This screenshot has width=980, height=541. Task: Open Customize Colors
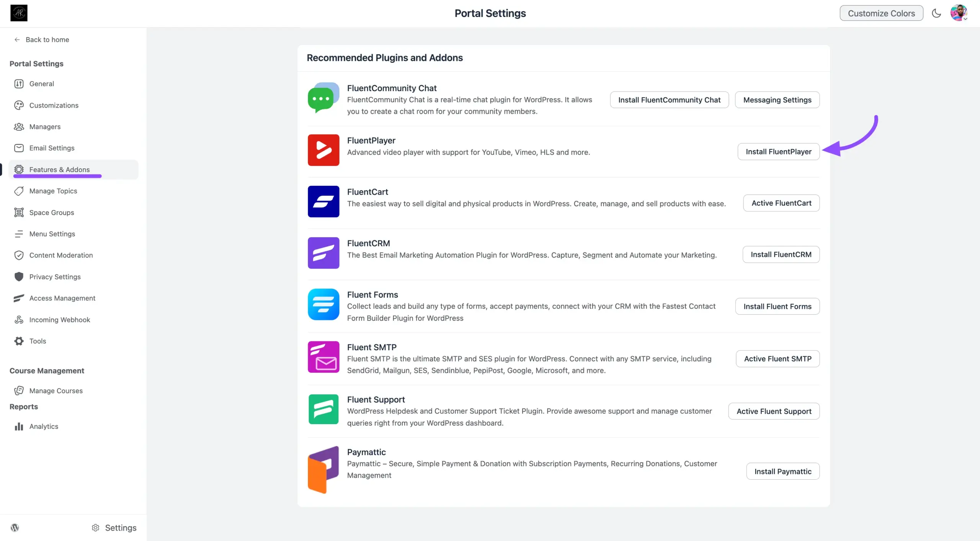point(881,13)
